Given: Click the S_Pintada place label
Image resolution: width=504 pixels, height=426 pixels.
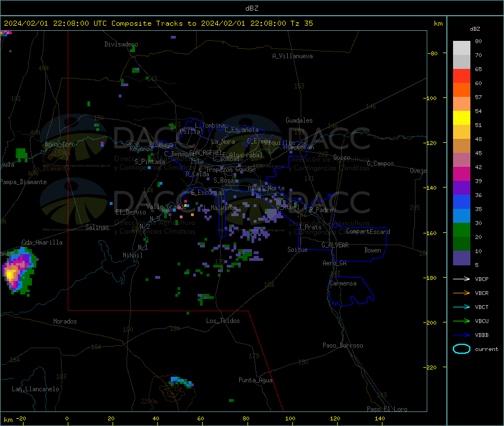Looking at the screenshot, I should click(150, 162).
